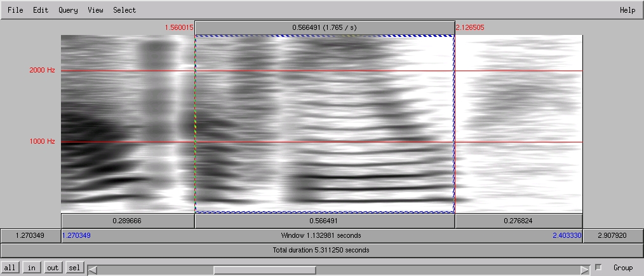Play the part before window labeled 1.270349
The image size is (644, 276).
pyautogui.click(x=31, y=236)
